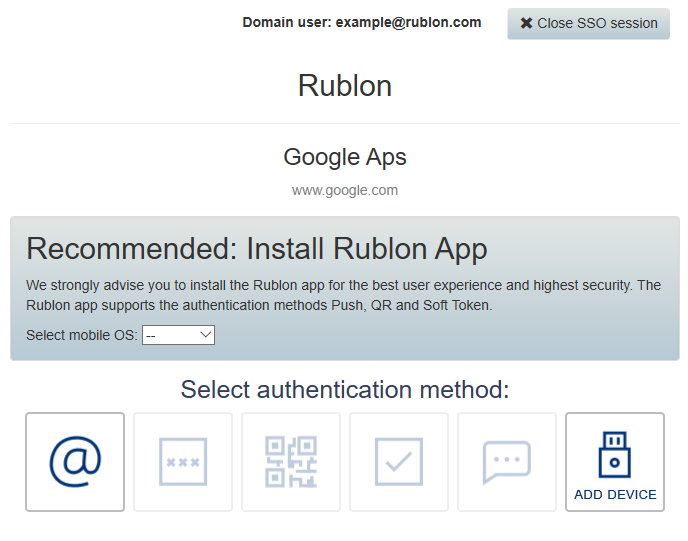Close the SSO session via its button text
This screenshot has height=541, width=688.
pos(597,23)
